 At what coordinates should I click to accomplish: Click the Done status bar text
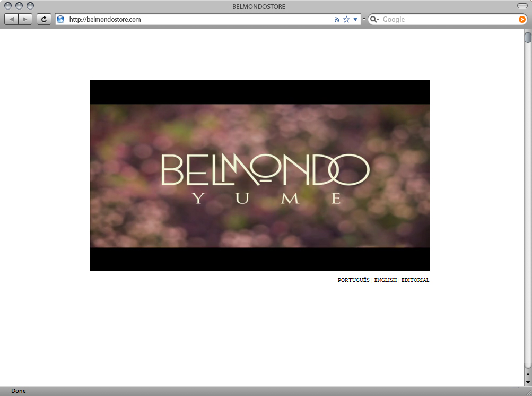tap(19, 391)
